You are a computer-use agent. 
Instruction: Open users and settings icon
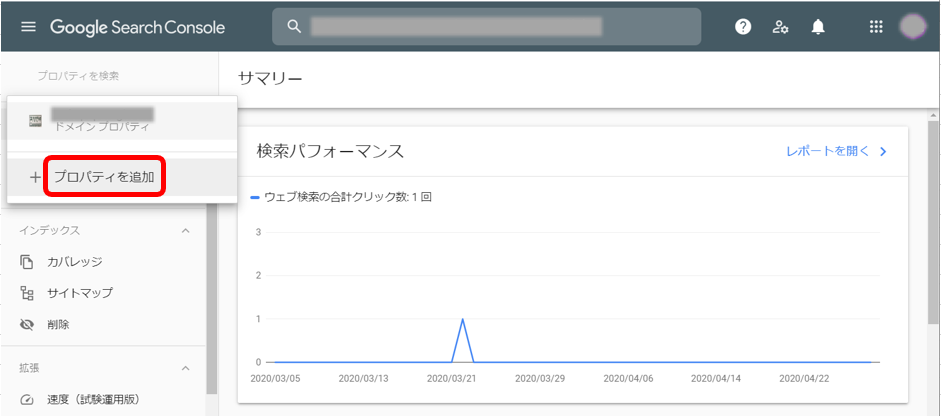(780, 27)
